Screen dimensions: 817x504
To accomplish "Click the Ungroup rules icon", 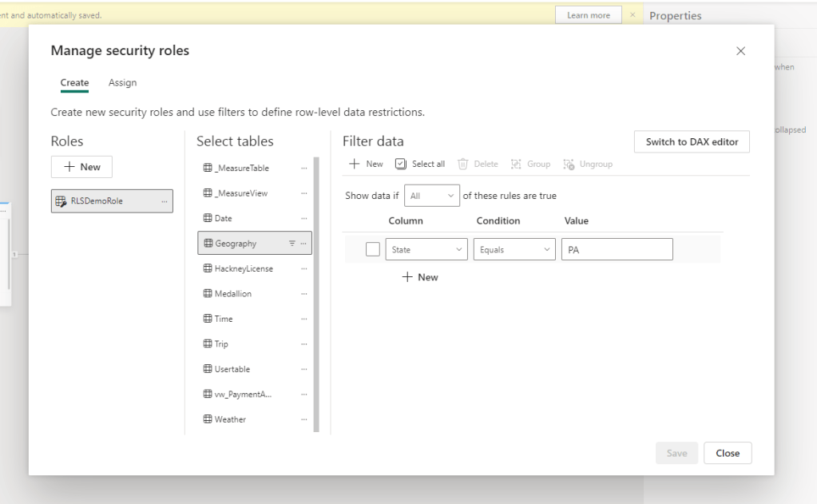I will click(569, 164).
